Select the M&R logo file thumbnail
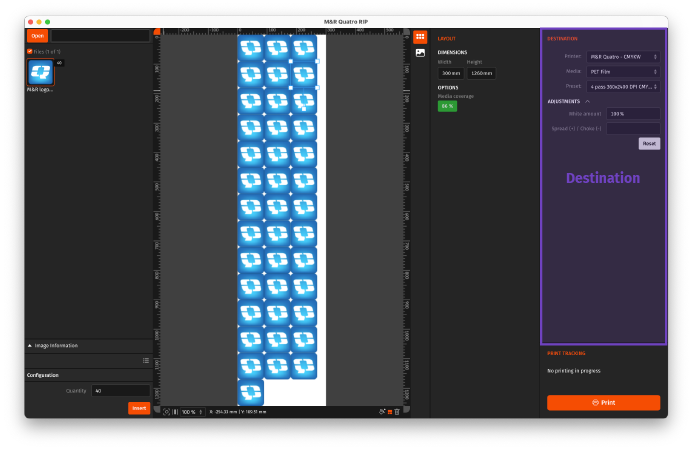The image size is (692, 450). [41, 72]
